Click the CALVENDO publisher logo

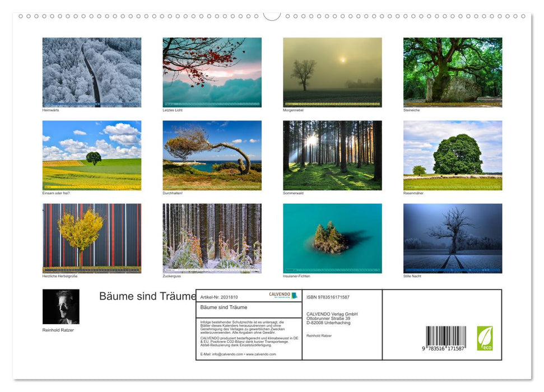283,295
